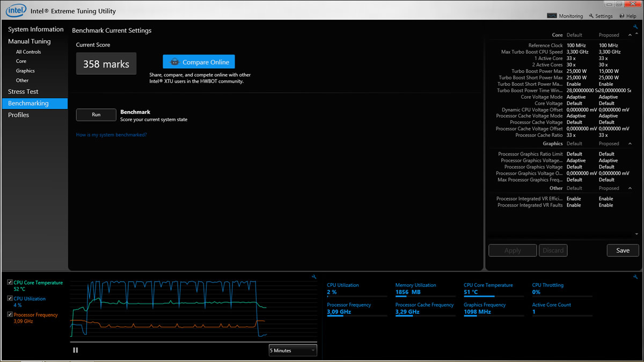The height and width of the screenshot is (362, 644).
Task: Open 'How is my system benchmarked?' link
Action: pos(112,135)
